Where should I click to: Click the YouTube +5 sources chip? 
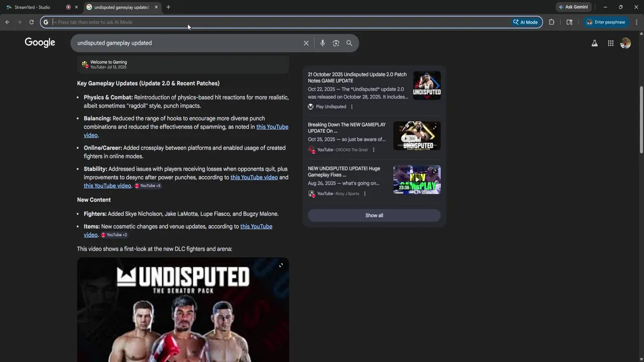tap(147, 186)
